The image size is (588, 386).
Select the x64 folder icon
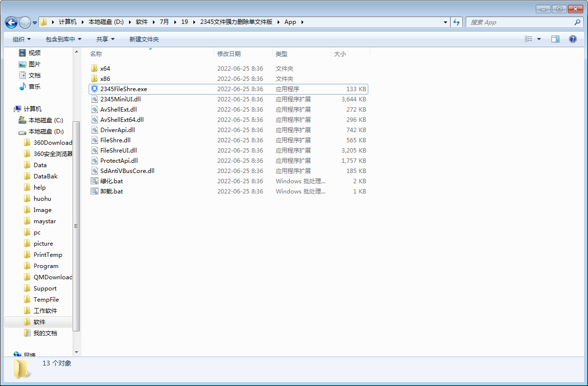95,68
